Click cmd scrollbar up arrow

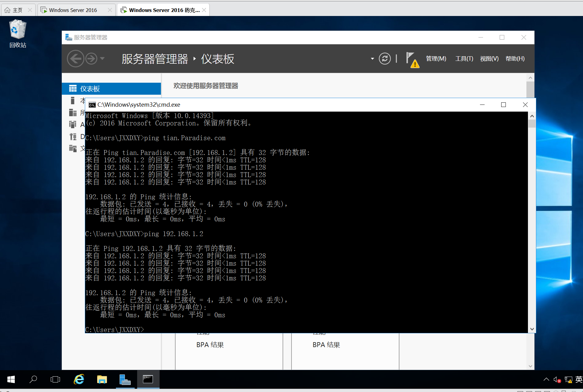[x=532, y=116]
